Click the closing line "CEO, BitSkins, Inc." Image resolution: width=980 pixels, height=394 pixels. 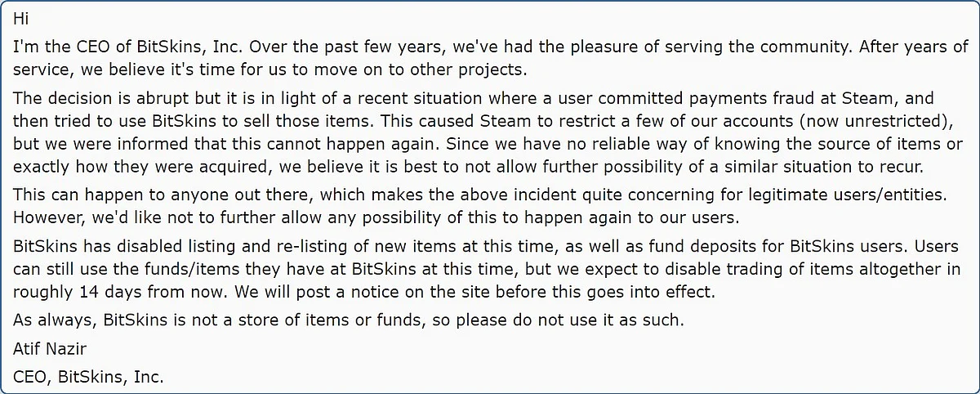[x=89, y=378]
